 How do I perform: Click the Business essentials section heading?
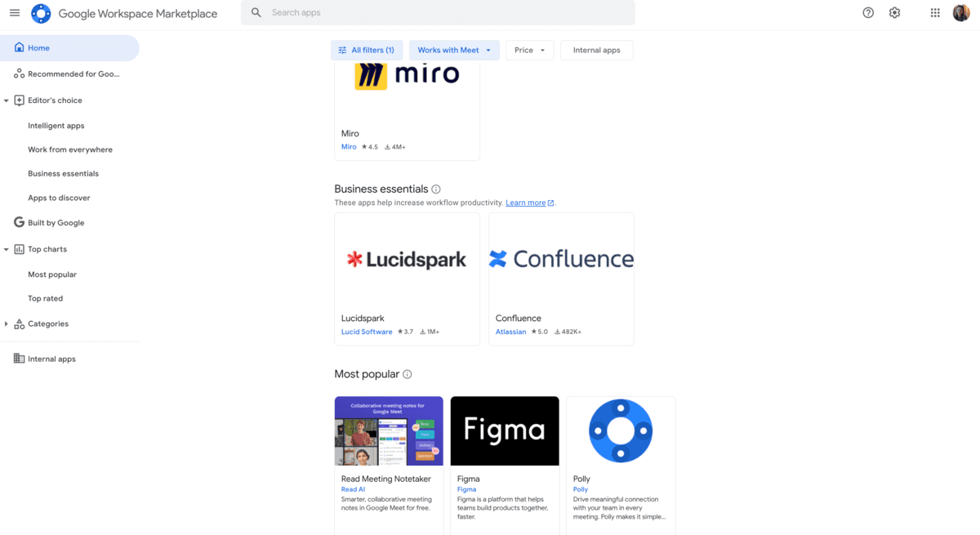(381, 189)
